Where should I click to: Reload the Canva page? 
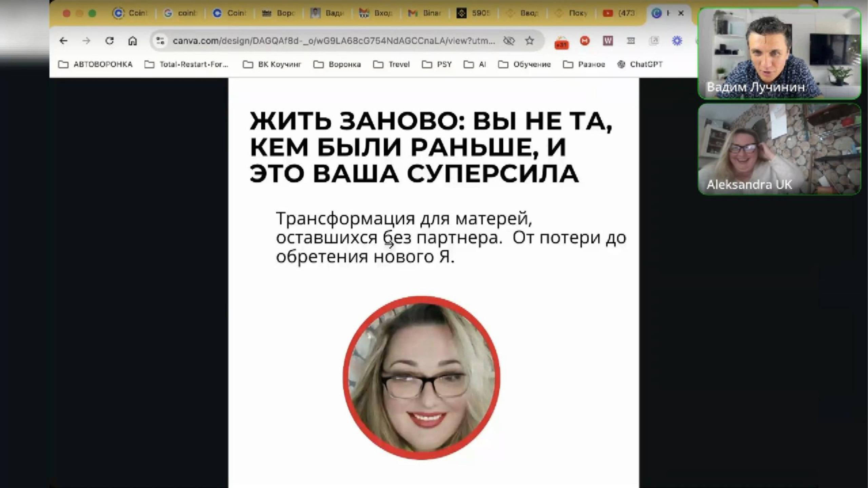point(110,41)
